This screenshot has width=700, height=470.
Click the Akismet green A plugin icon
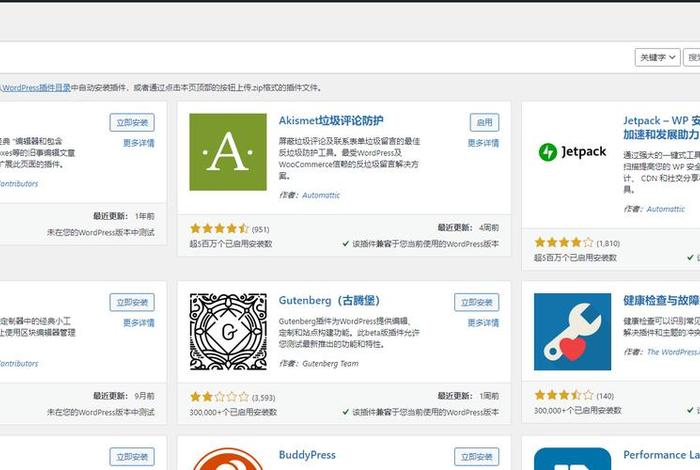click(x=228, y=152)
